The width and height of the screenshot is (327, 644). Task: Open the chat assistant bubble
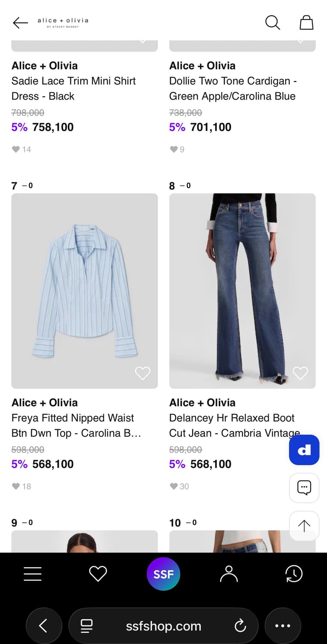click(304, 488)
